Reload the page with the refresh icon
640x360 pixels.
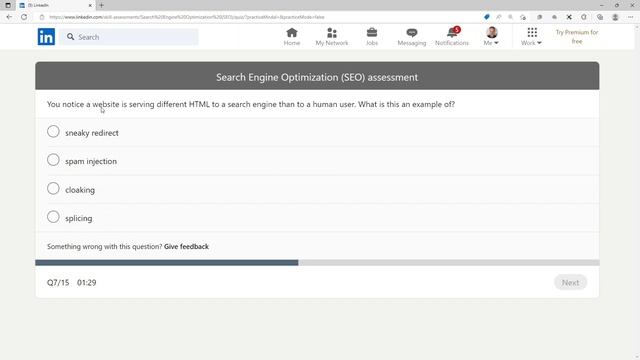pyautogui.click(x=24, y=17)
